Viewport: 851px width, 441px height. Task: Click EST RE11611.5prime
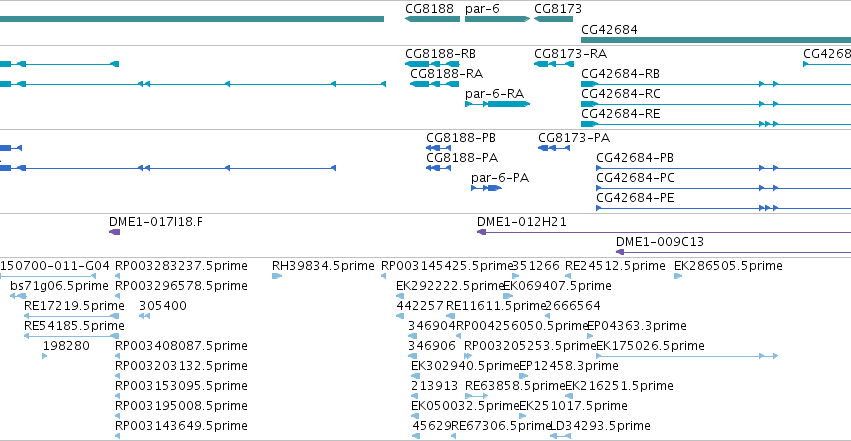[450, 316]
